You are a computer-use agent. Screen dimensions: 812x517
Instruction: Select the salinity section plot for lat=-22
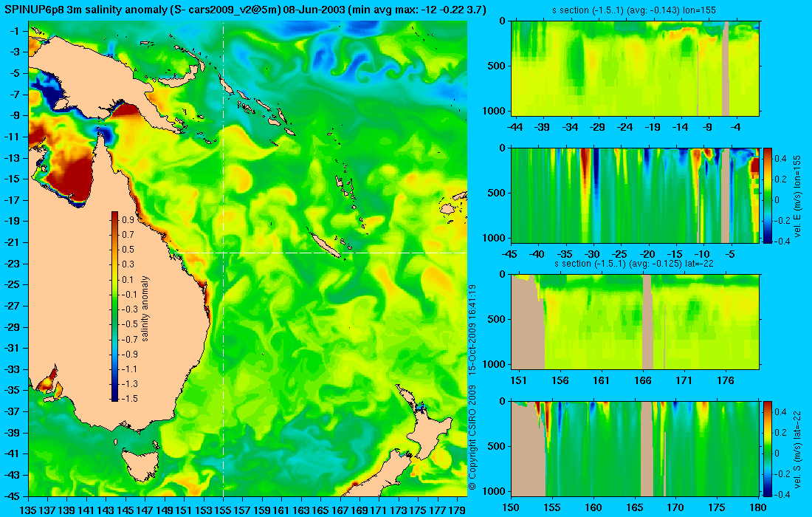click(636, 322)
